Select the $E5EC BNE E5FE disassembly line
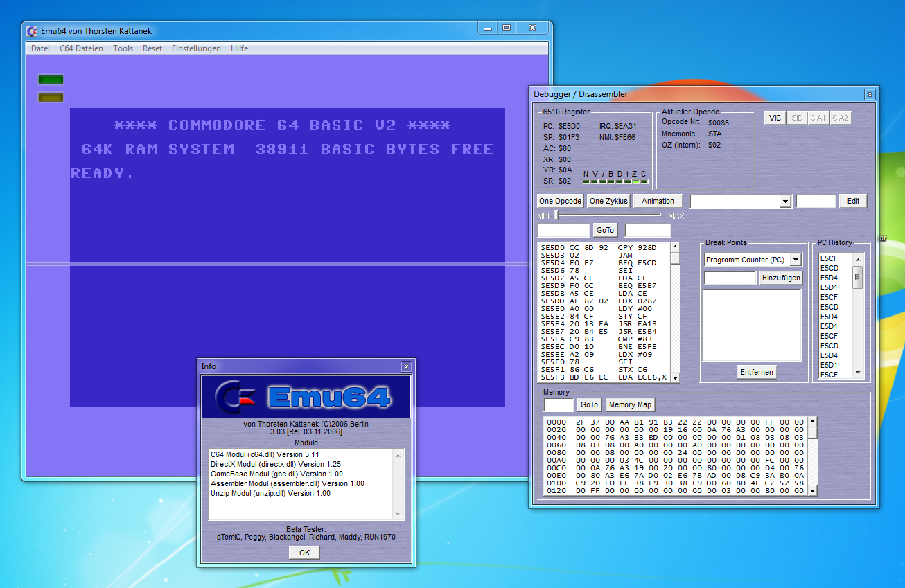The image size is (905, 588). coord(604,346)
